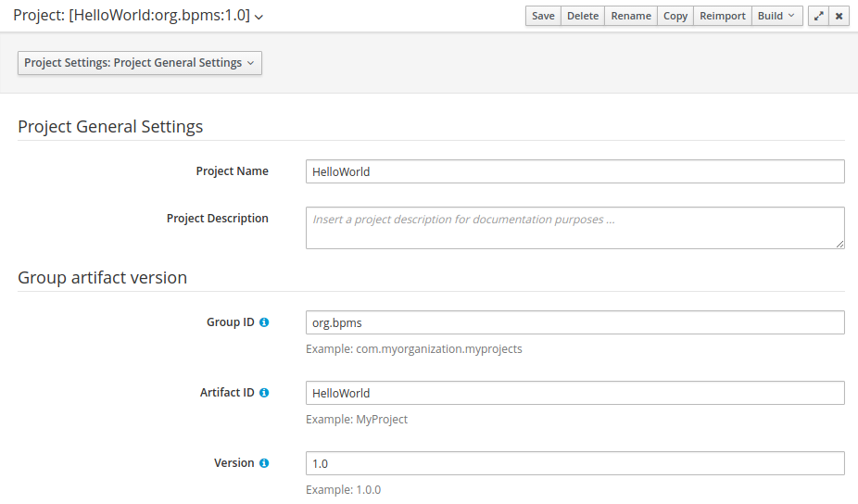858x504 pixels.
Task: Save the project
Action: coord(543,16)
